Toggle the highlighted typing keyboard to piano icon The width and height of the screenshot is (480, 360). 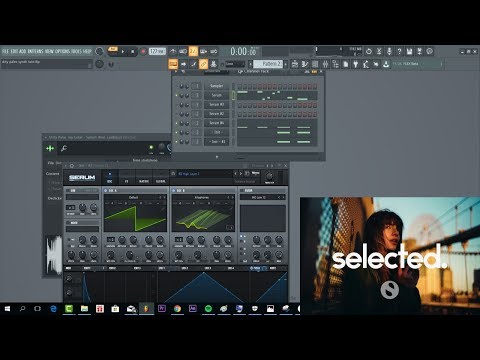(x=173, y=64)
